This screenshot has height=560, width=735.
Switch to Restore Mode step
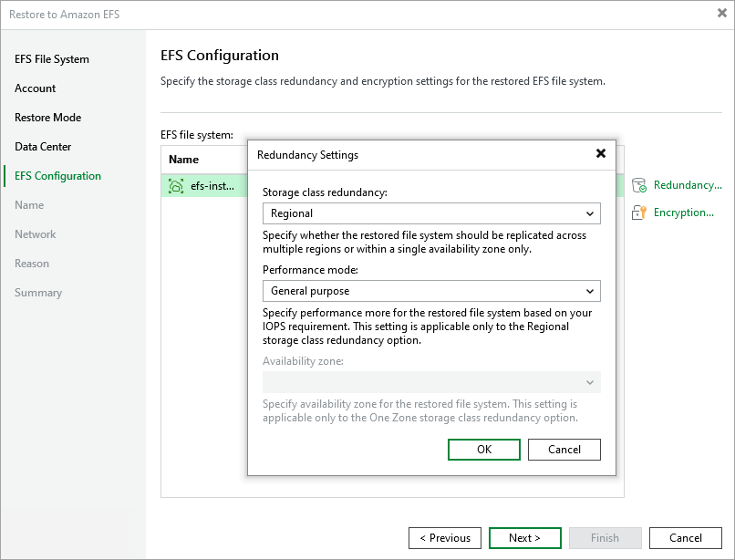[47, 118]
